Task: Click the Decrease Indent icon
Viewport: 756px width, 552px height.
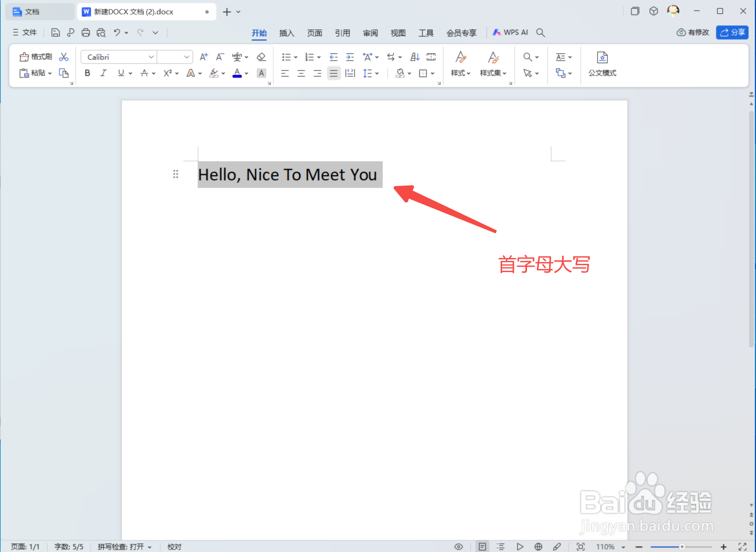Action: (x=333, y=57)
